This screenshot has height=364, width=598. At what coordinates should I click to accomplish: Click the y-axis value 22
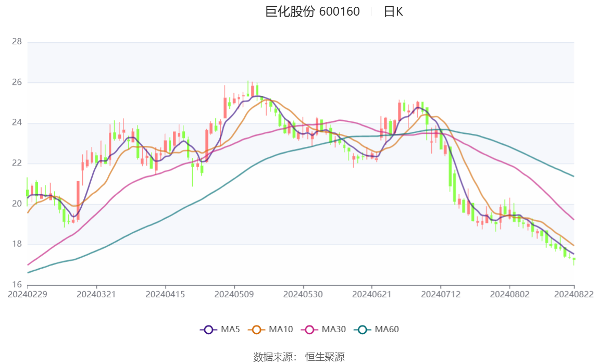click(x=17, y=163)
